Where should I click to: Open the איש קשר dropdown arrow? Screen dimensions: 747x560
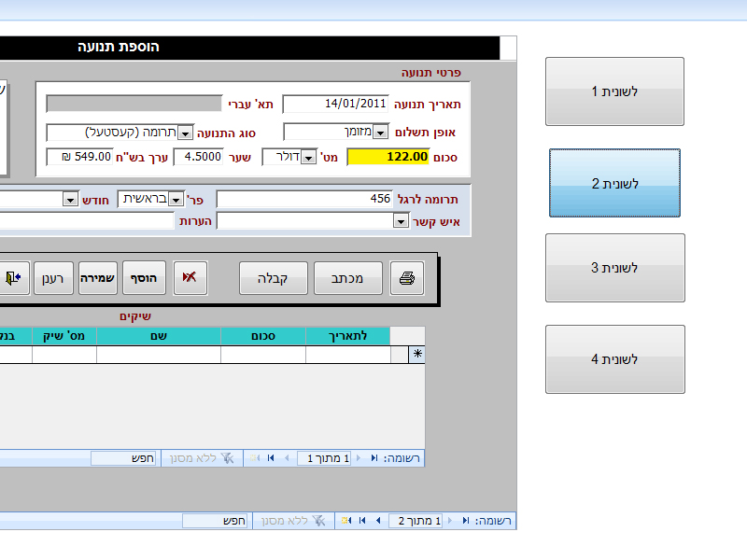click(x=402, y=221)
